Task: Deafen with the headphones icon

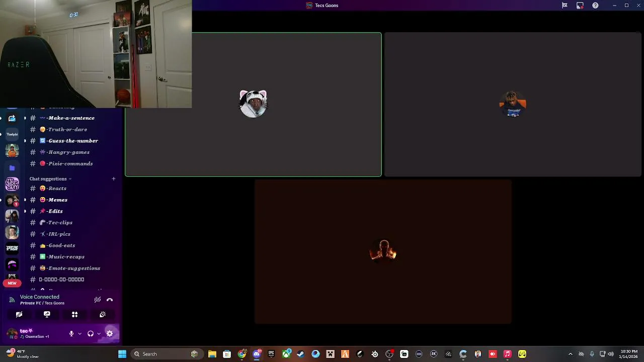Action: click(91, 333)
